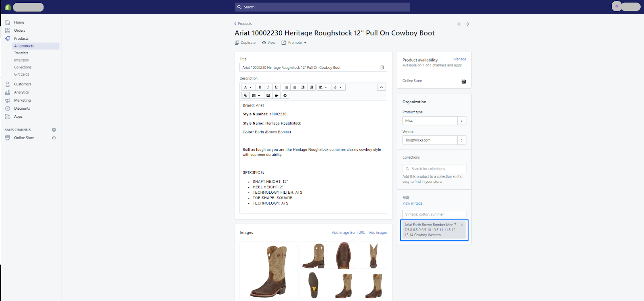Indent the selected text
The height and width of the screenshot is (301, 644).
[311, 87]
